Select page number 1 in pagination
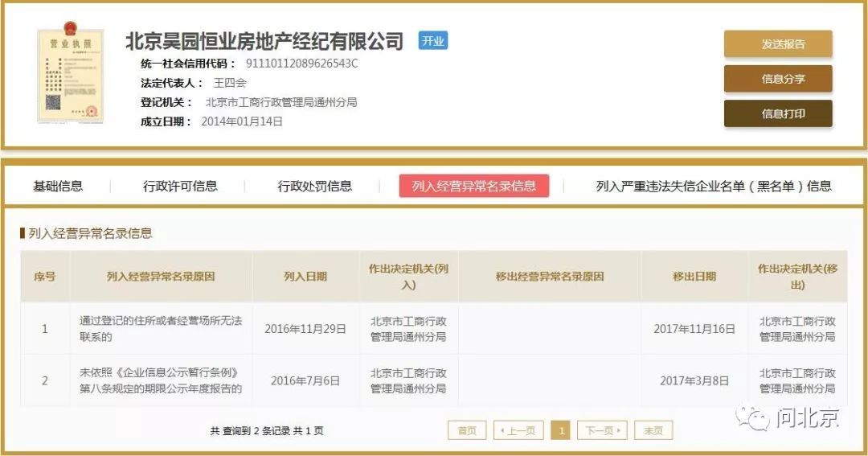This screenshot has height=456, width=868. tap(561, 431)
